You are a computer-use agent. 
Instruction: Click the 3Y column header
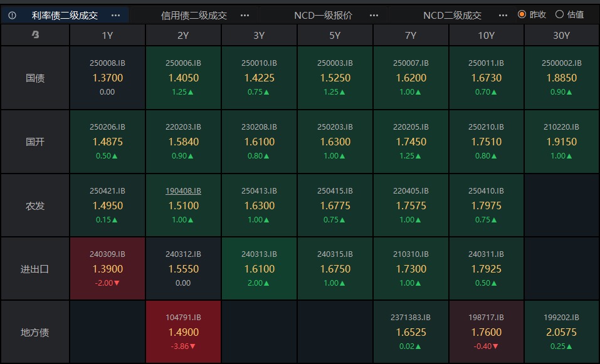click(x=259, y=35)
